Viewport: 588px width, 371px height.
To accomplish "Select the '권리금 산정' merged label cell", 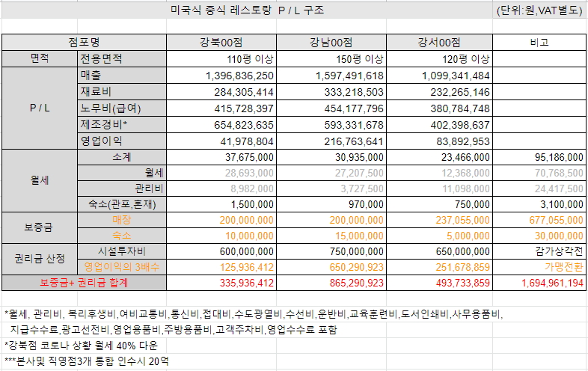I will tap(40, 259).
